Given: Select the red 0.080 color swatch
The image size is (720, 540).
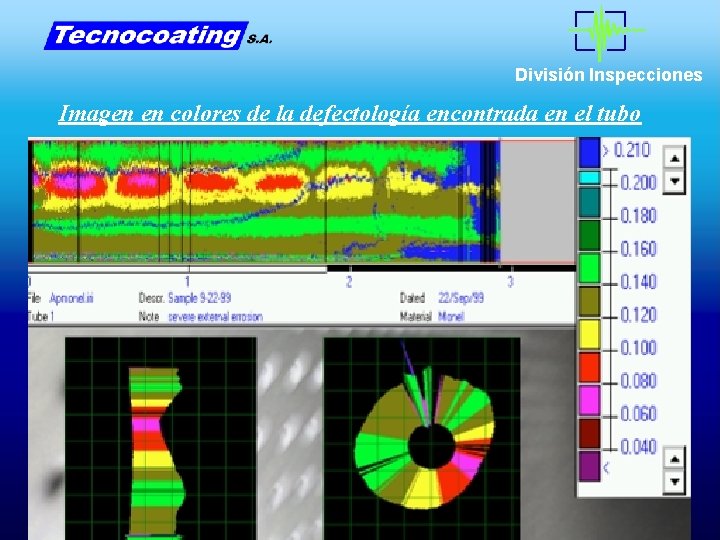Looking at the screenshot, I should click(x=590, y=367).
